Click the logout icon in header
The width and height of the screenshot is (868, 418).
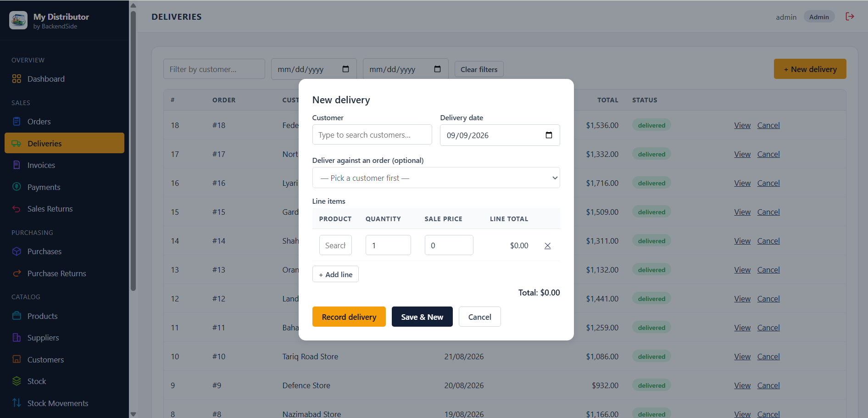coord(850,17)
